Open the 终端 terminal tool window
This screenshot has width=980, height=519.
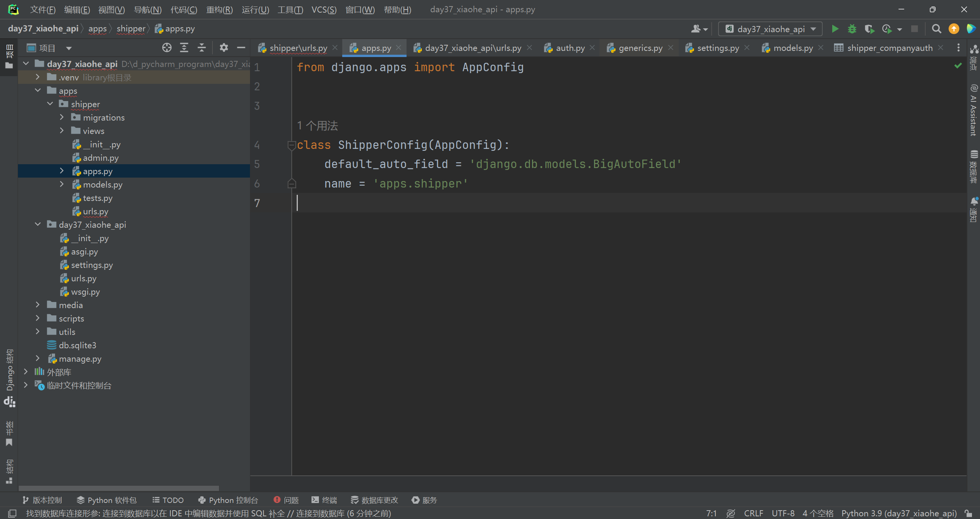pos(324,500)
